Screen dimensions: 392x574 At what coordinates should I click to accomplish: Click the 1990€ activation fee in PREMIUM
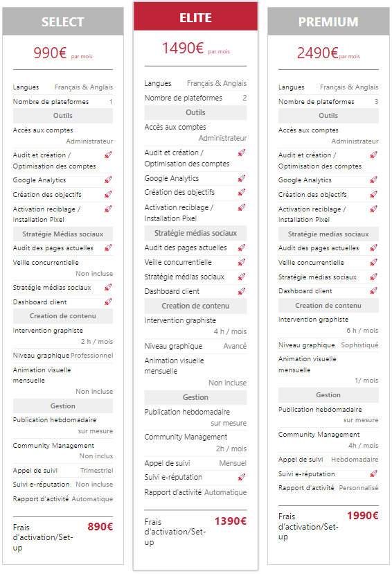point(363,516)
